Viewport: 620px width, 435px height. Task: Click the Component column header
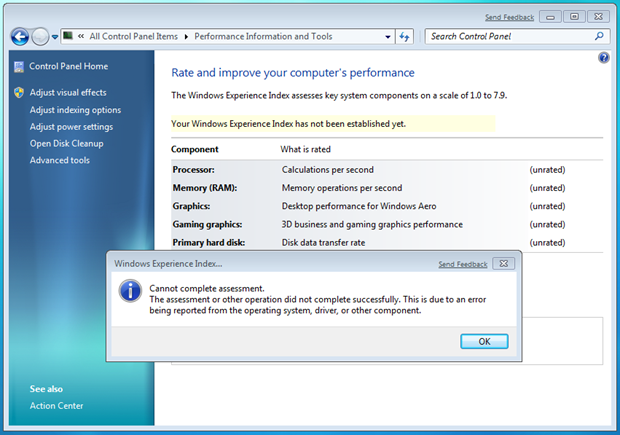pyautogui.click(x=195, y=149)
